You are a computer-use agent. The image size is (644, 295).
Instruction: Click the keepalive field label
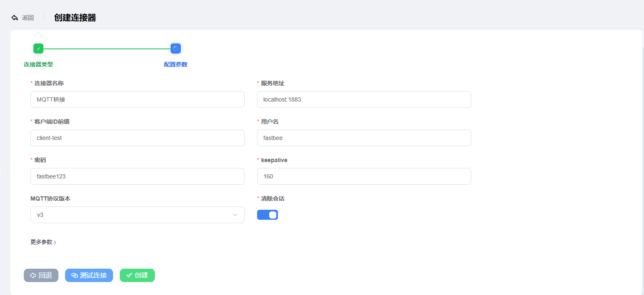[x=274, y=160]
